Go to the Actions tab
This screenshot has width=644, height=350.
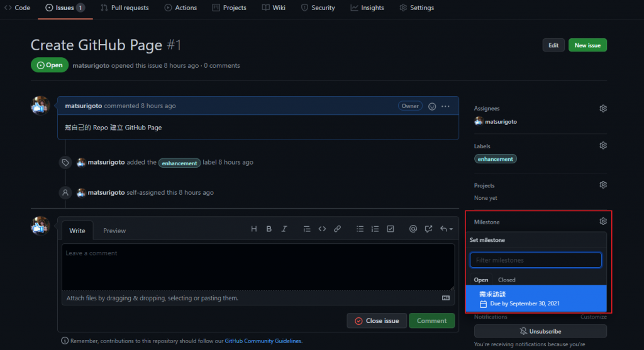click(180, 8)
